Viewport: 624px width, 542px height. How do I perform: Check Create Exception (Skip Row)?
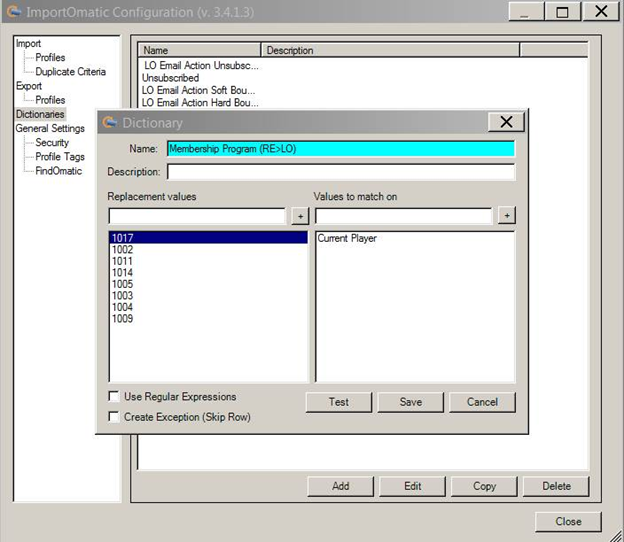(x=114, y=417)
